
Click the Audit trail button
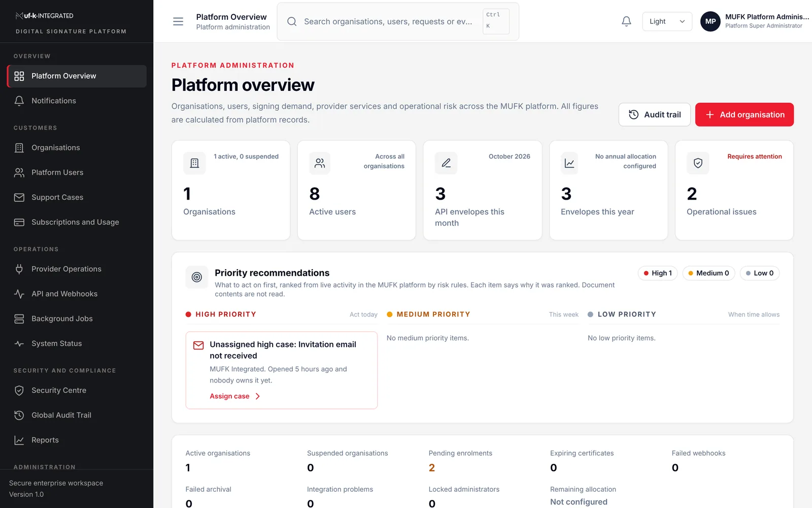click(x=654, y=115)
